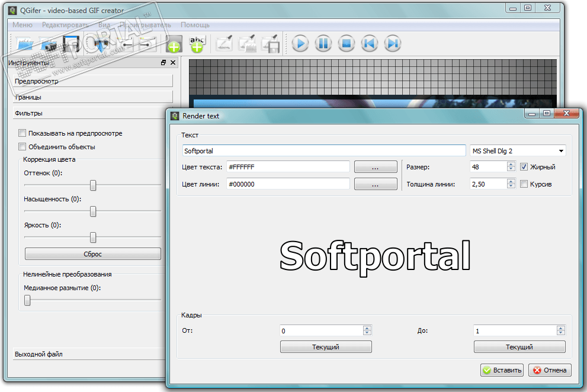The height and width of the screenshot is (392, 587).
Task: Click the set end frame icon
Action: click(147, 44)
